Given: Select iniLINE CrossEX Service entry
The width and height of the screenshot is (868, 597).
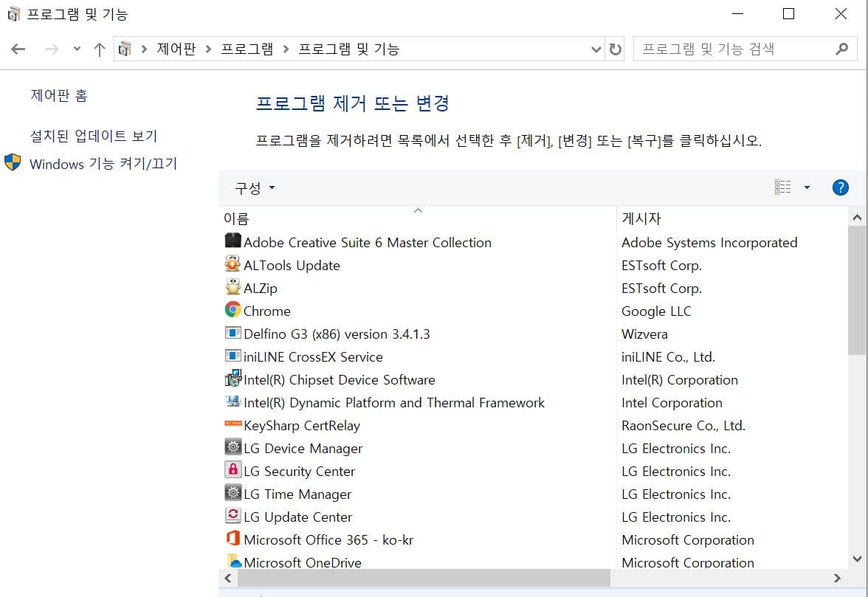Looking at the screenshot, I should coord(313,357).
